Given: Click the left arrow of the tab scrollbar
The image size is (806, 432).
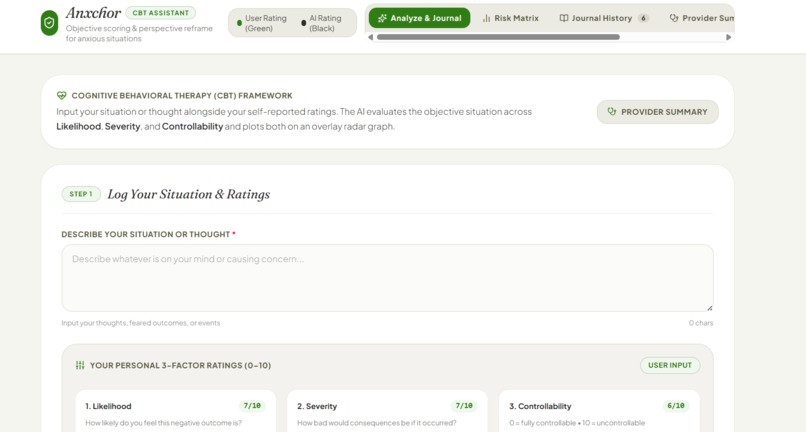Looking at the screenshot, I should (x=371, y=37).
